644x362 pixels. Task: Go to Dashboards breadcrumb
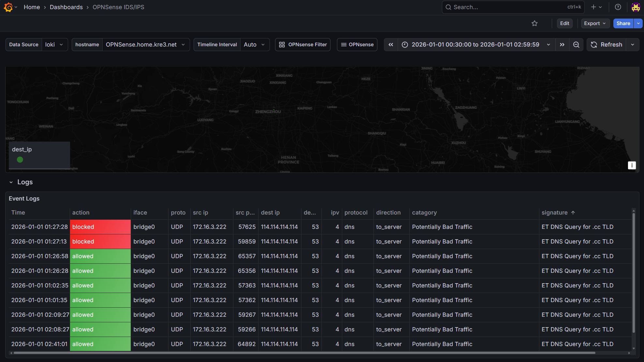(x=66, y=7)
